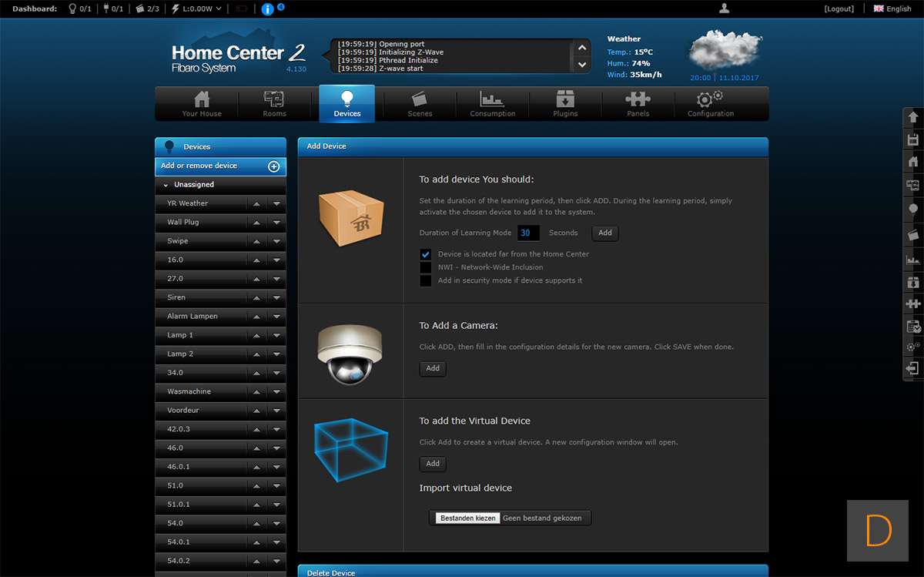Screen dimensions: 924x577
Task: Open the English language selector
Action: click(x=892, y=8)
